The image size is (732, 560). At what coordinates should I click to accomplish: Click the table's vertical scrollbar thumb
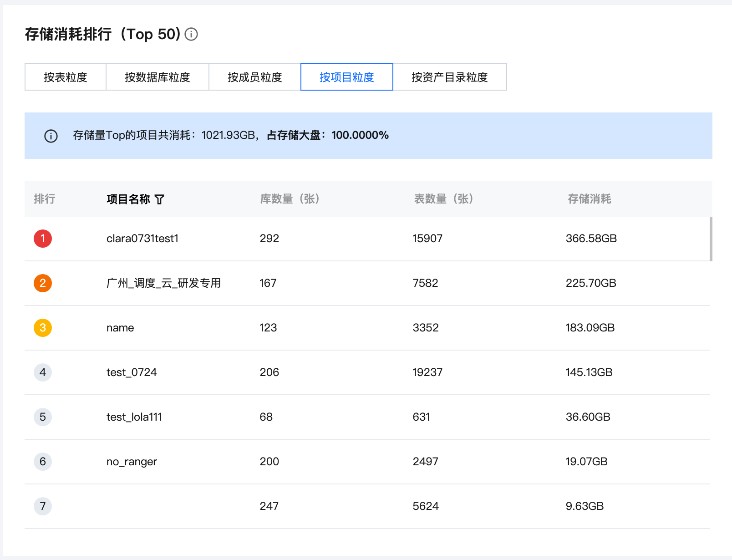click(711, 239)
